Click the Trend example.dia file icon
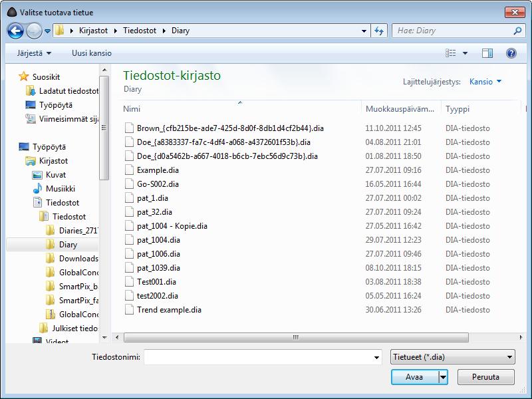Viewport: 532px width, 399px height. coord(129,310)
